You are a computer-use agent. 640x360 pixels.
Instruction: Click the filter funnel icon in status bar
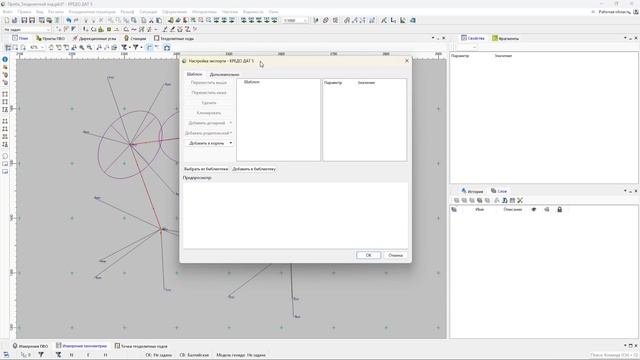pos(41,355)
